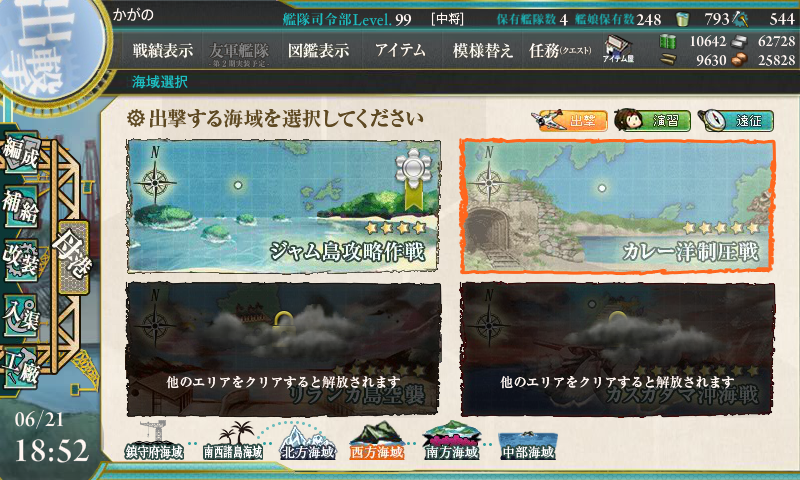Click the 演習 practice button
This screenshot has width=800, height=480.
point(653,121)
